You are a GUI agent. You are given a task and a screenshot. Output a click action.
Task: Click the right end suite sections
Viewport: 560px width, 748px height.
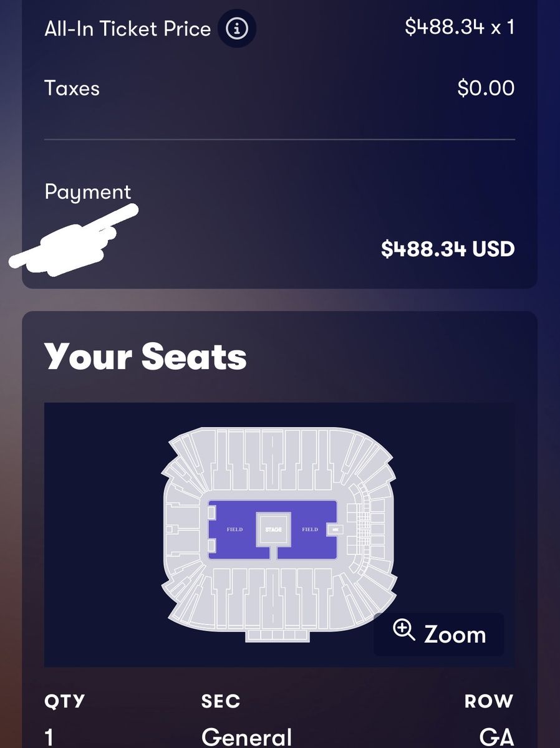(367, 530)
